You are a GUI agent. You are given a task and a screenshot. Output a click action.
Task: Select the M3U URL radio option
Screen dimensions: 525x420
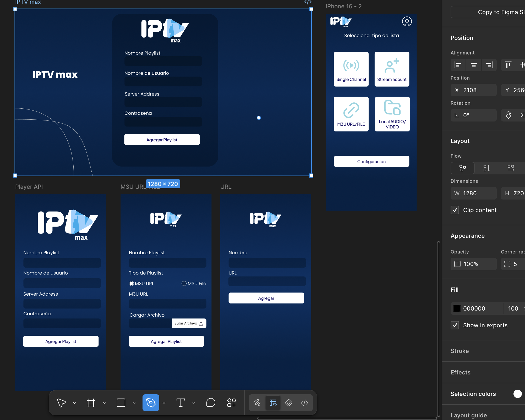(x=131, y=284)
